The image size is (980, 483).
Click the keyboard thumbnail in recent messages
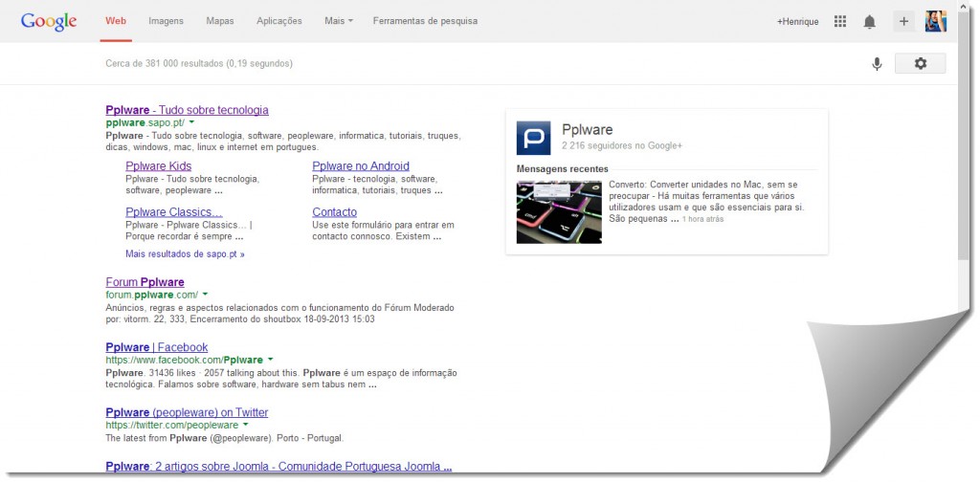click(x=559, y=212)
